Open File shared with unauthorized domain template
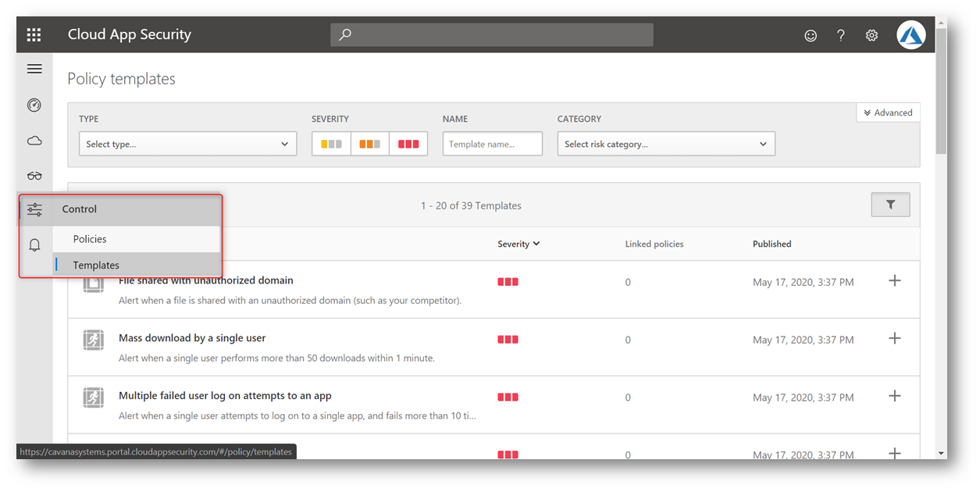Viewport: 980px width, 492px height. tap(206, 280)
